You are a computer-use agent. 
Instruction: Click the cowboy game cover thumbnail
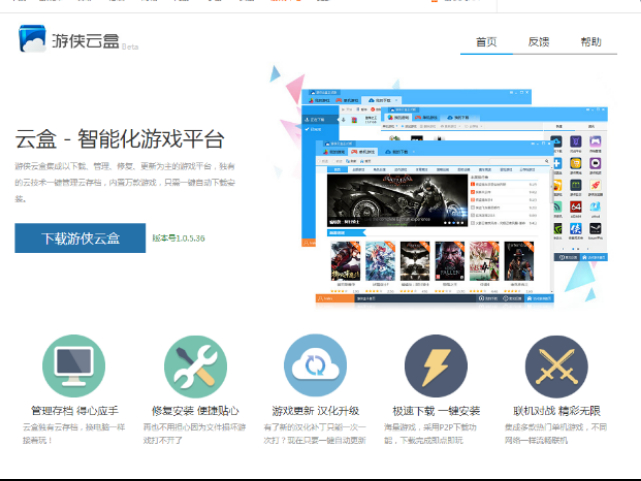519,261
